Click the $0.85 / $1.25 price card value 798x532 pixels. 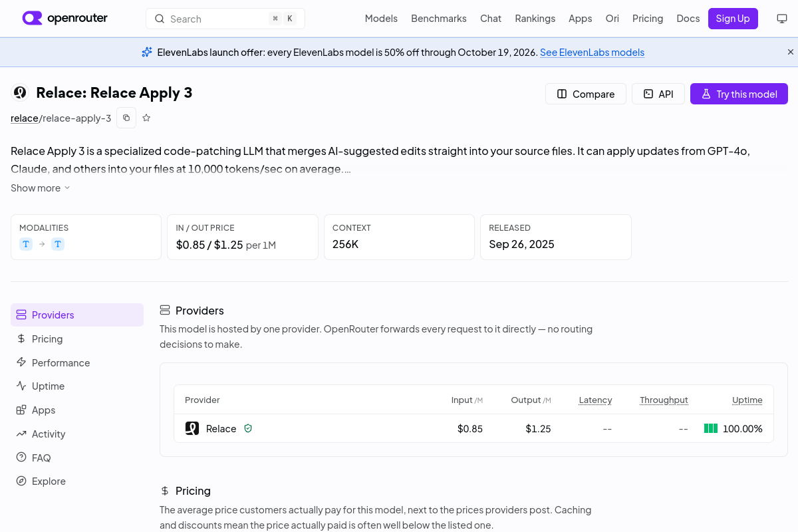209,244
